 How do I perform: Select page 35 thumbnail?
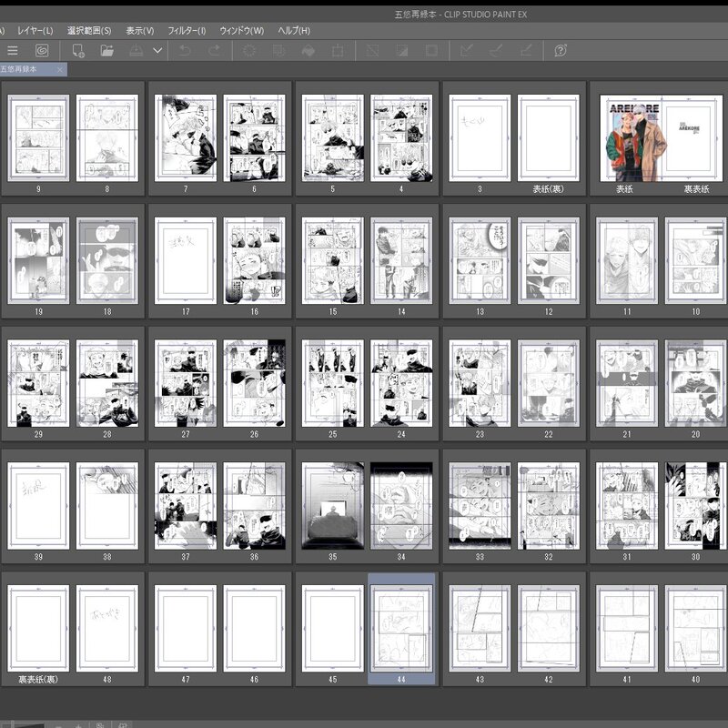[x=332, y=506]
